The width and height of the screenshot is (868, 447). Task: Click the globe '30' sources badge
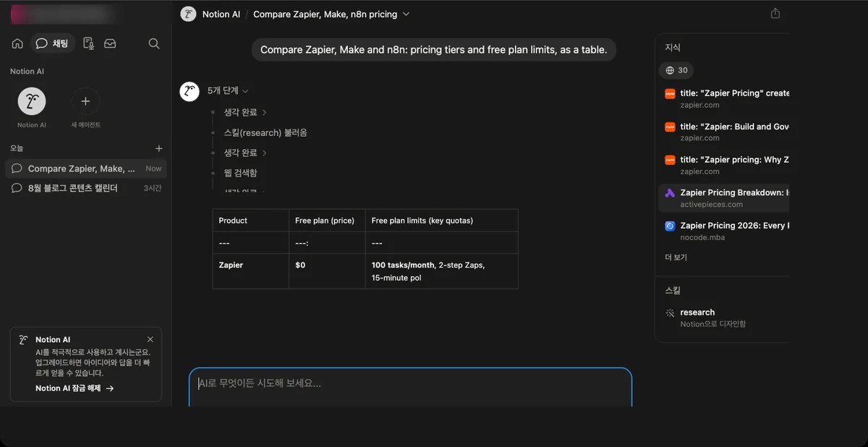[676, 70]
